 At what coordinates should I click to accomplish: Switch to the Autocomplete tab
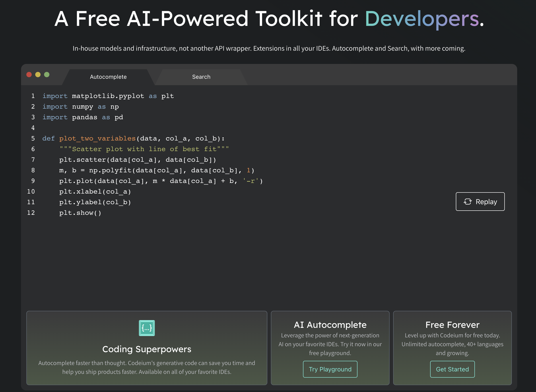click(108, 77)
